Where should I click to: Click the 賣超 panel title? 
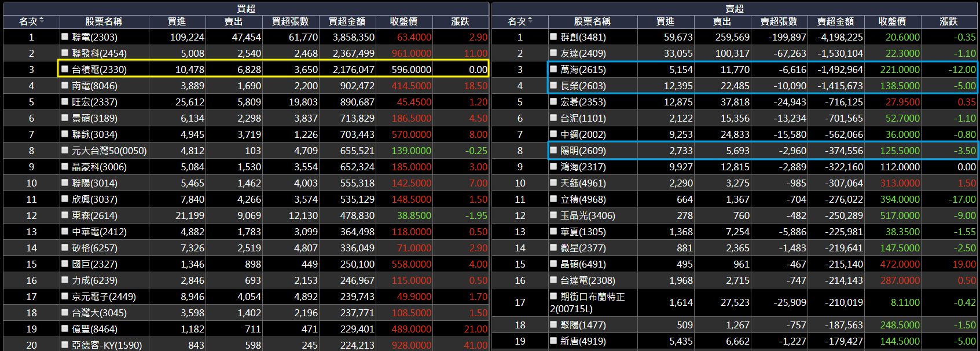pyautogui.click(x=735, y=8)
